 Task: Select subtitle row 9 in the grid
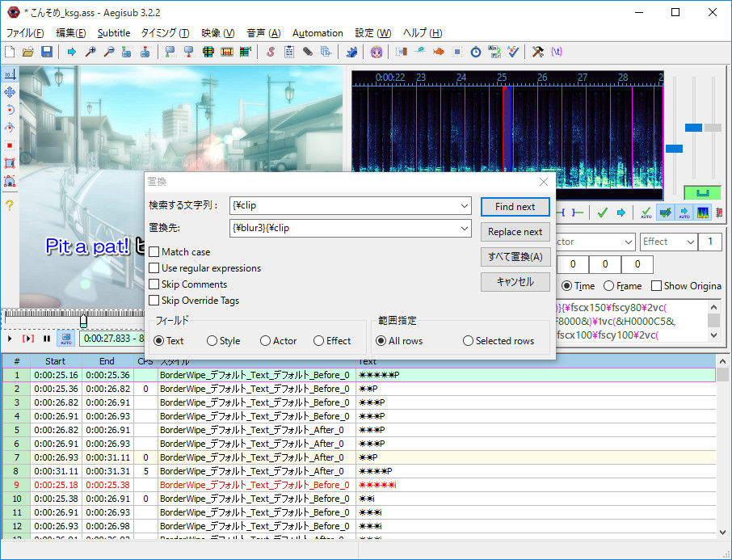[359, 485]
